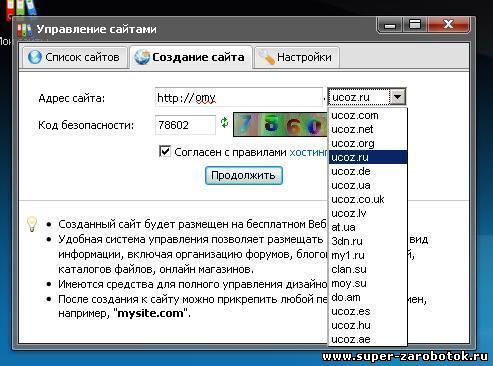The image size is (493, 366).
Task: Open the Настройки tab
Action: pyautogui.click(x=297, y=57)
